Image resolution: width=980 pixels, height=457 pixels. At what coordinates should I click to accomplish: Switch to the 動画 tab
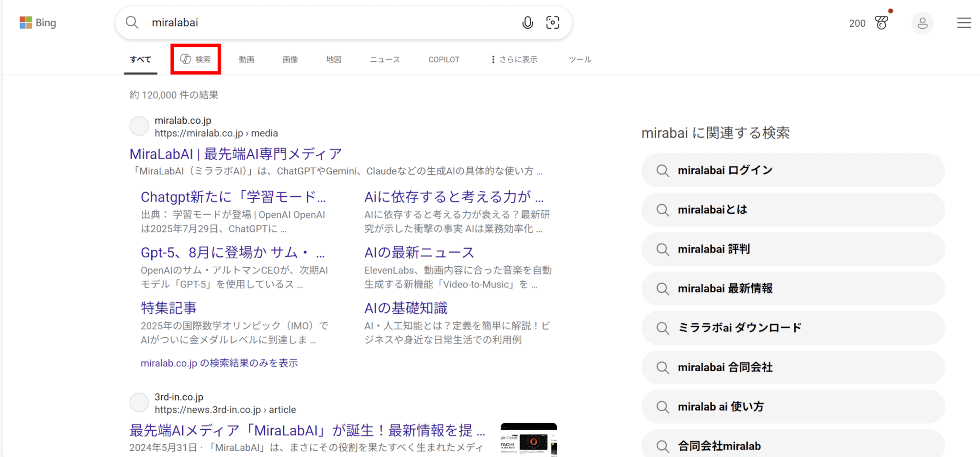[x=246, y=59]
